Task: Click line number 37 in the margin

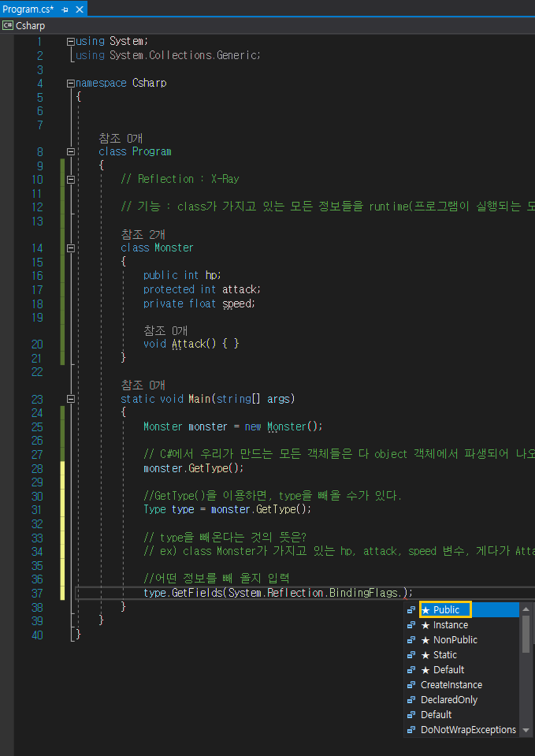Action: (37, 593)
